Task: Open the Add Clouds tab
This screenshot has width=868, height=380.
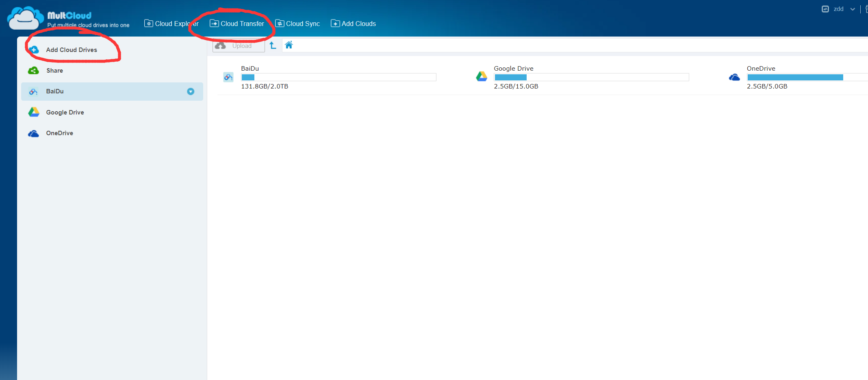Action: pos(353,24)
